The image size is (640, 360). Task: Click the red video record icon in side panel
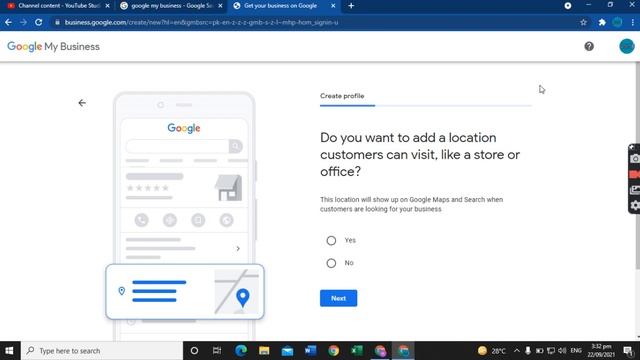635,174
